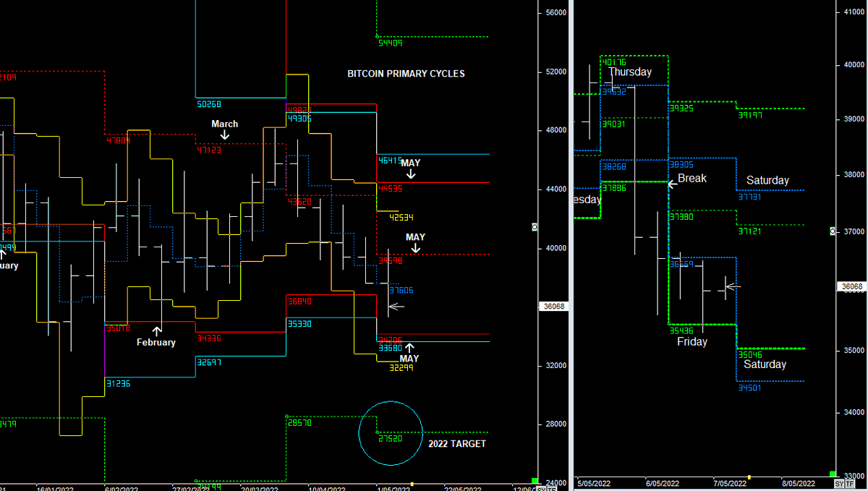
Task: Click the 38305 blue level in the right chart
Action: tap(681, 164)
